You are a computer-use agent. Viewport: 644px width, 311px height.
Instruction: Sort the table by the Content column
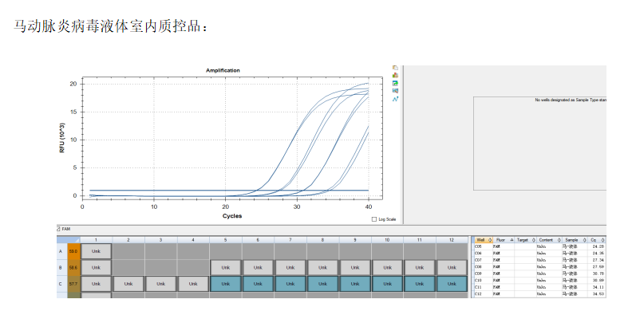549,239
